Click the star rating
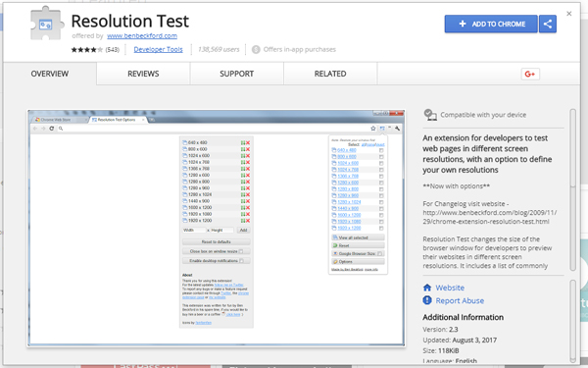 tap(86, 50)
